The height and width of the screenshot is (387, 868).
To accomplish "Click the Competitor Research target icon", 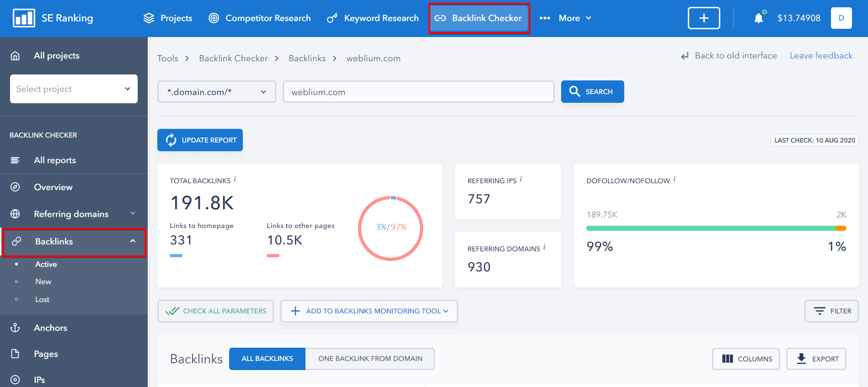I will point(214,18).
